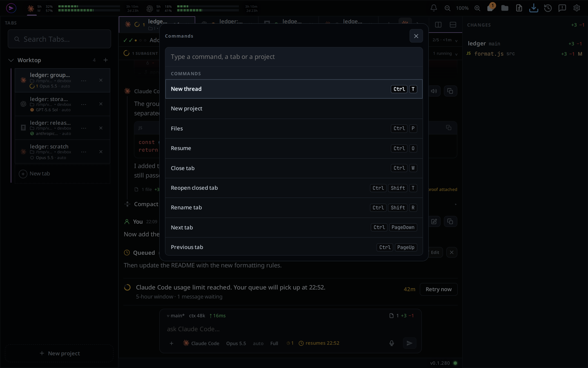This screenshot has width=588, height=368.
Task: Remove the queued message with X
Action: tap(451, 252)
